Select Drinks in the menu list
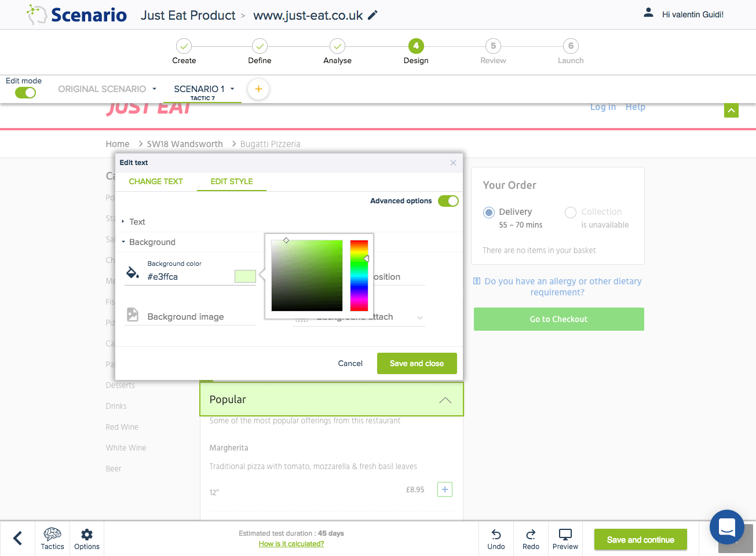 [116, 406]
